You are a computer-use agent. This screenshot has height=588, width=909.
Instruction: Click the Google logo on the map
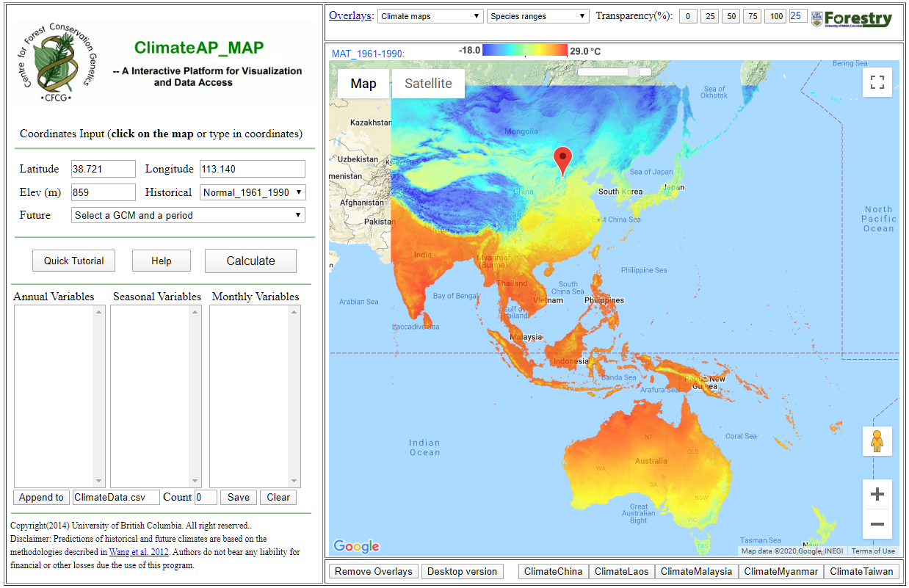355,546
